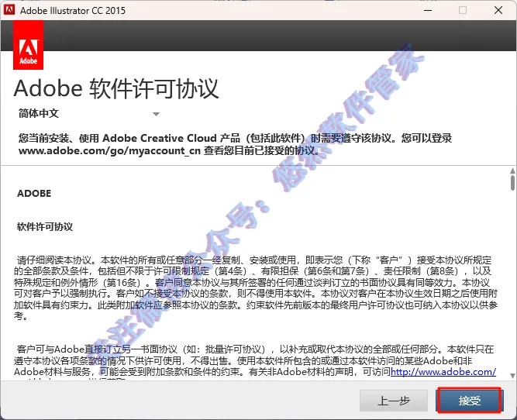
Task: Click the paragraph starting '客户可与Adobe直接订立'
Action: (254, 360)
